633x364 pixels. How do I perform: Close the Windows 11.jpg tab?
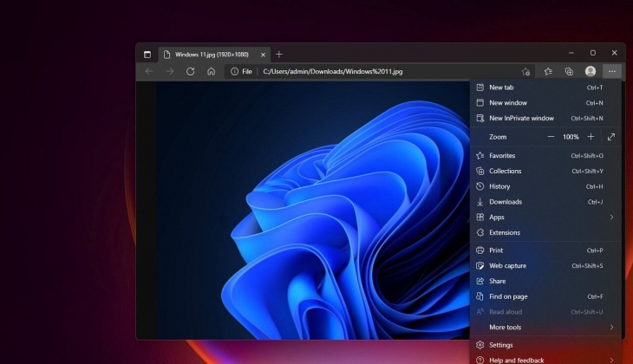tap(263, 55)
